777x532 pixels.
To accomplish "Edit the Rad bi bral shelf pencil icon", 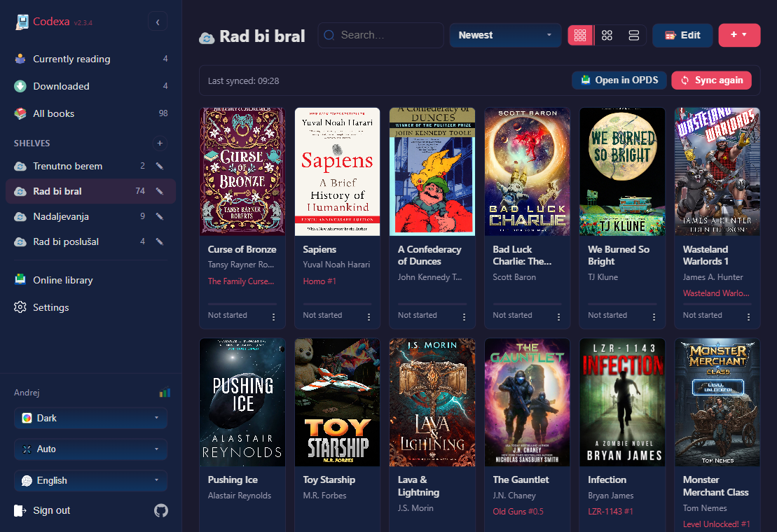I will [160, 191].
